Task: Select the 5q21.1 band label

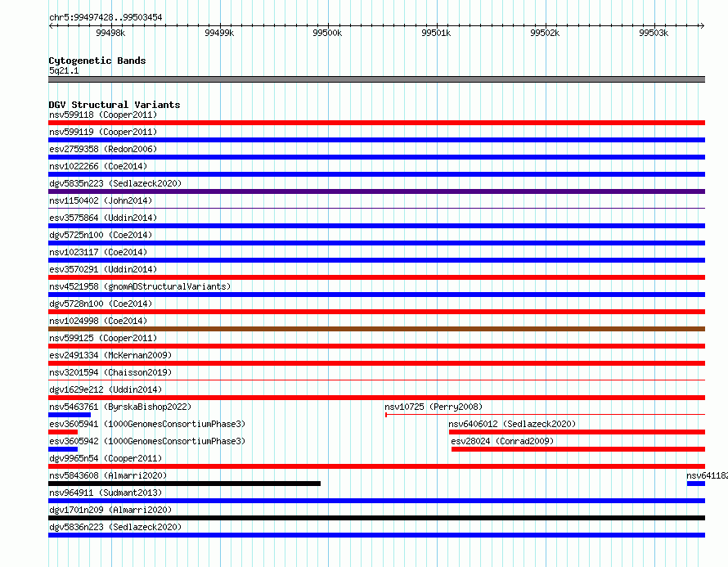Action: (64, 70)
